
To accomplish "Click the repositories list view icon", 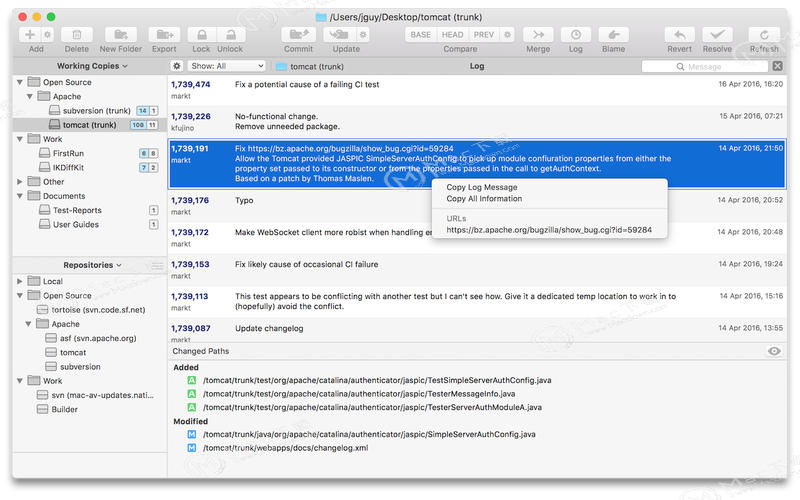I will pos(158,265).
